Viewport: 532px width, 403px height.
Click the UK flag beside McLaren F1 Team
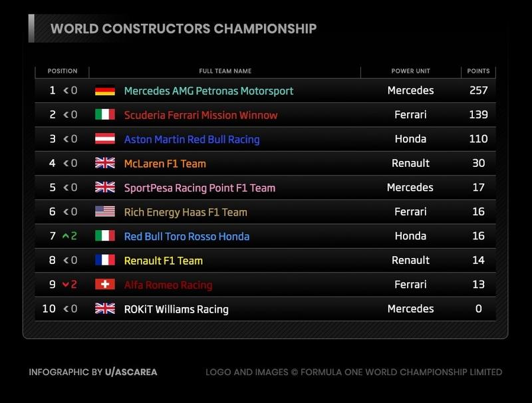pyautogui.click(x=104, y=164)
